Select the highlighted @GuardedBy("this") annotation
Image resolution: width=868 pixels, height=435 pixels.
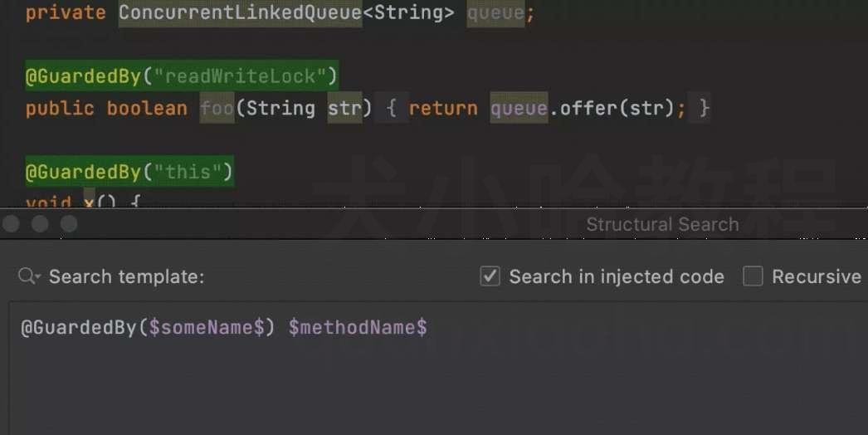129,171
